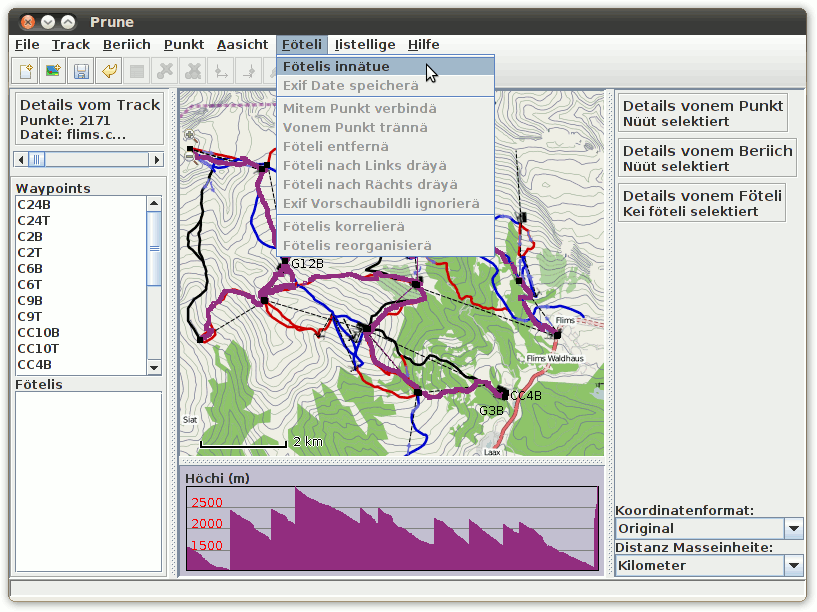Viewport: 817px width, 612px height.
Task: Select waypoint C6B in the list
Action: coord(30,269)
